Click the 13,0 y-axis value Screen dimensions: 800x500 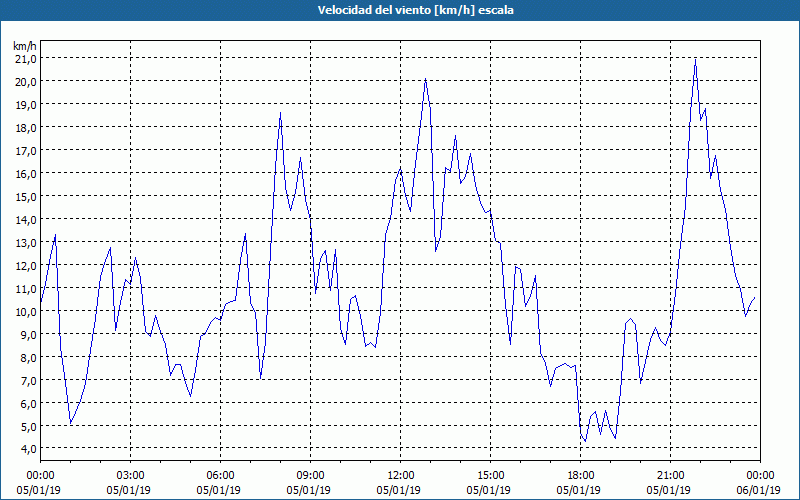[26, 242]
